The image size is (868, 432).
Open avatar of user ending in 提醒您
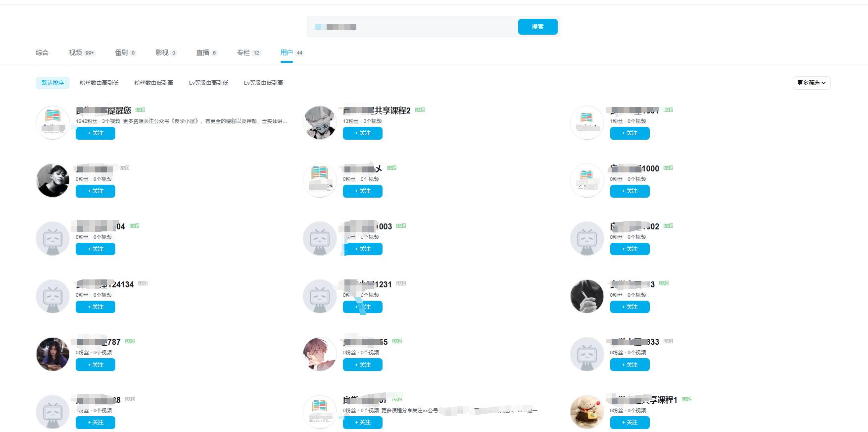(x=52, y=122)
